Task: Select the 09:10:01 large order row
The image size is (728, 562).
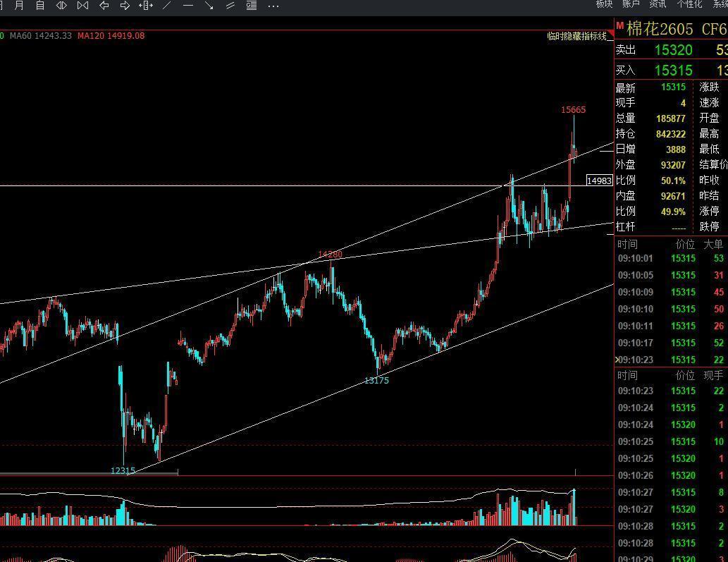Action: click(x=671, y=258)
